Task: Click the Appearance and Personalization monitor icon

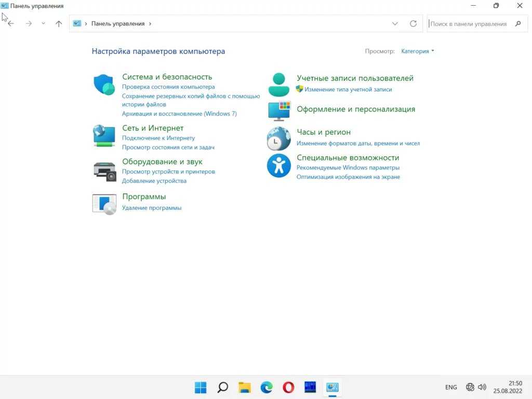Action: click(278, 110)
